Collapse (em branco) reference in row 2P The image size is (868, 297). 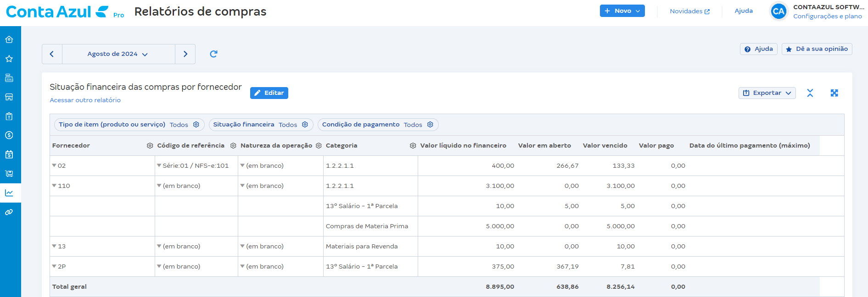(159, 266)
